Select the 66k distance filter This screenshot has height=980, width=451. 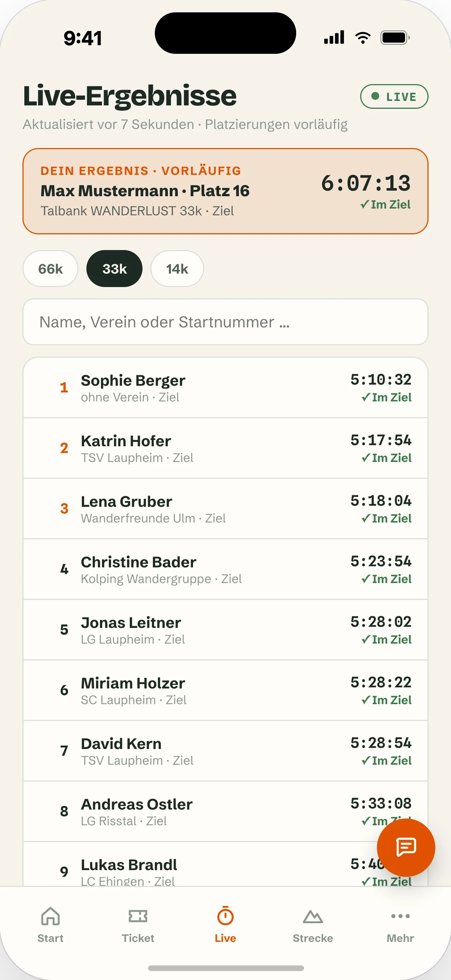[50, 269]
